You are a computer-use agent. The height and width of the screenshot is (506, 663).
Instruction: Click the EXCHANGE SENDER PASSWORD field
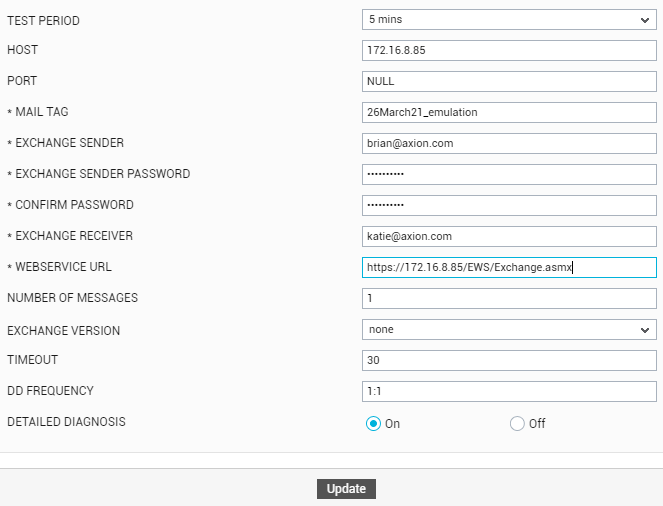[x=509, y=175]
